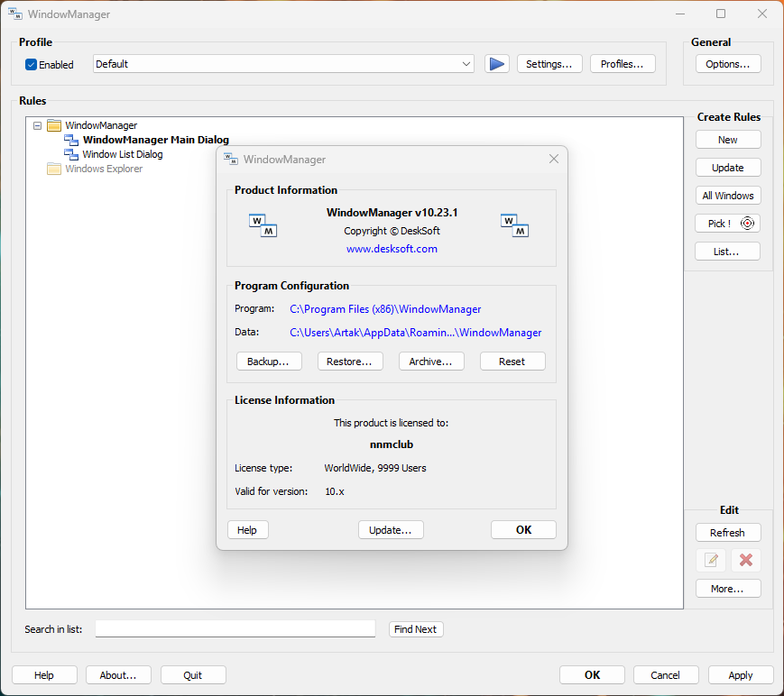784x696 pixels.
Task: Click the edit rule pencil icon
Action: (711, 560)
